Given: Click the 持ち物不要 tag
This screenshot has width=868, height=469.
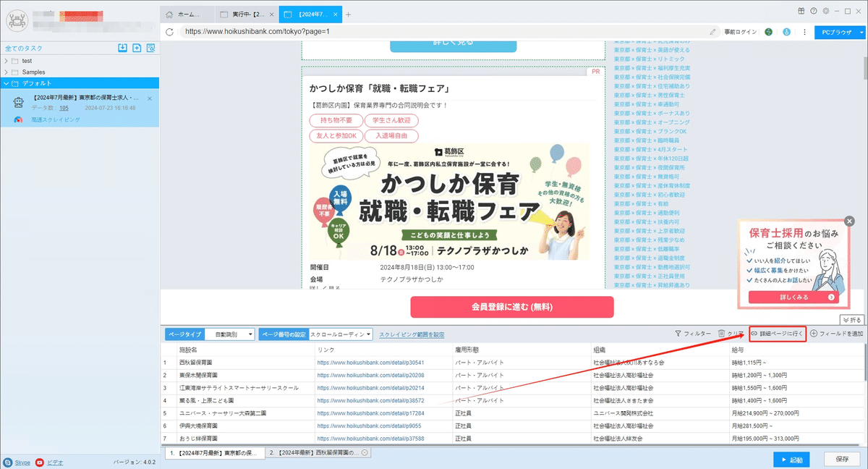Looking at the screenshot, I should (335, 120).
